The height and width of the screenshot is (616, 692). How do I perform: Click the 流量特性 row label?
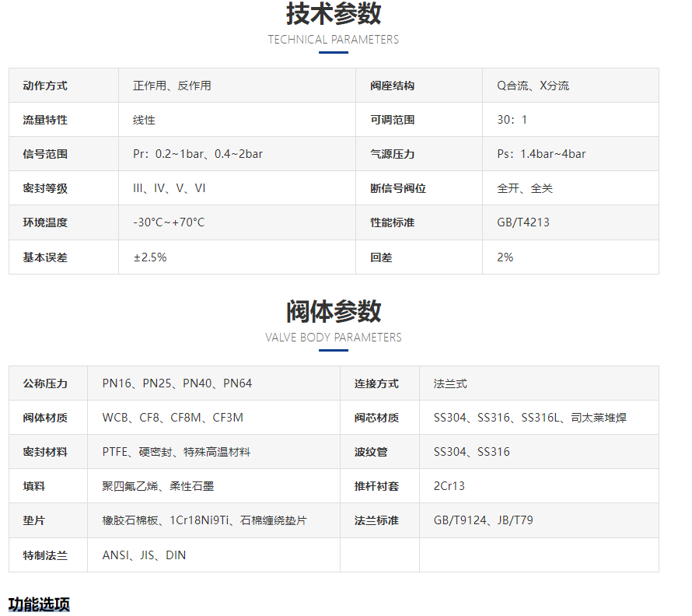click(45, 120)
